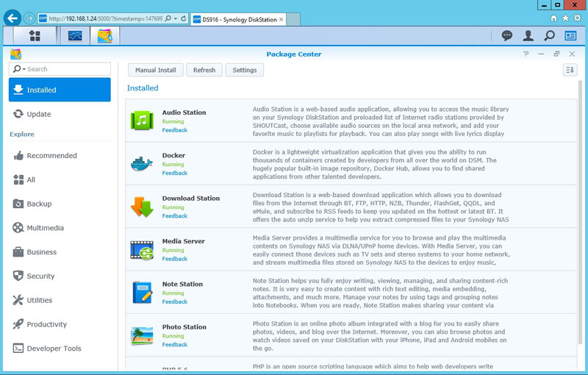Click Feedback link under Download Station
This screenshot has height=375, width=588.
175,216
